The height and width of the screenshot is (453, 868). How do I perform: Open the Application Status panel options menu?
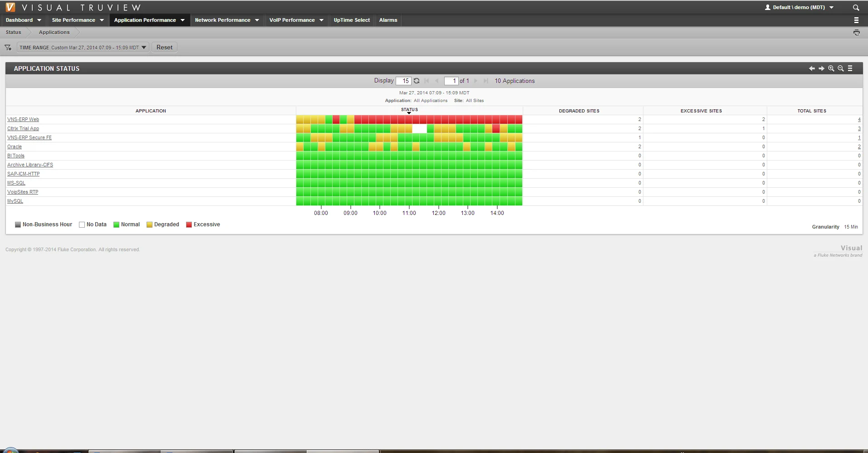tap(850, 68)
